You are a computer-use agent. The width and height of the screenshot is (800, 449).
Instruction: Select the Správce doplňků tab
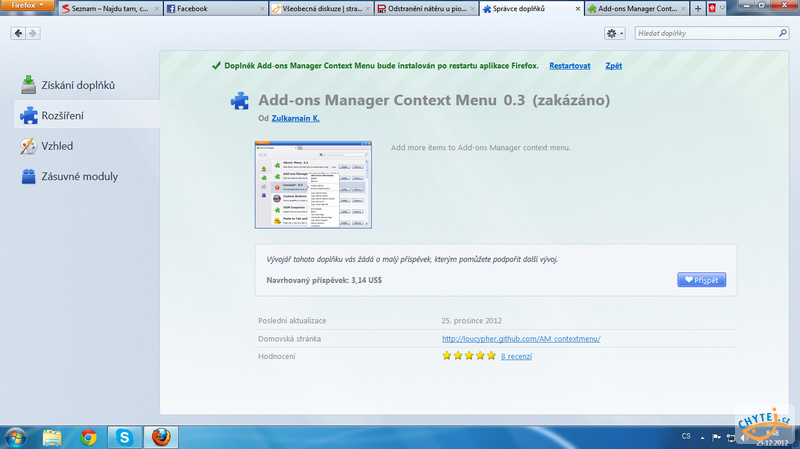coord(532,9)
